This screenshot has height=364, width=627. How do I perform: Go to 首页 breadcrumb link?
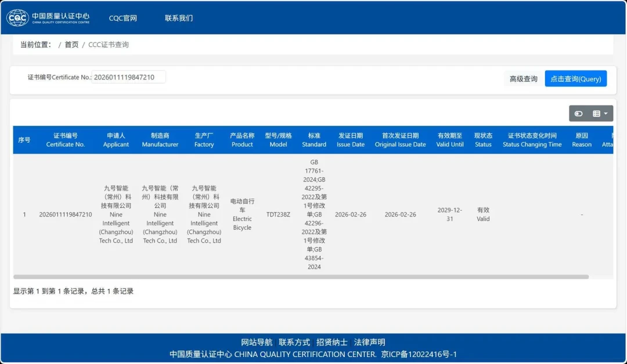pyautogui.click(x=71, y=44)
